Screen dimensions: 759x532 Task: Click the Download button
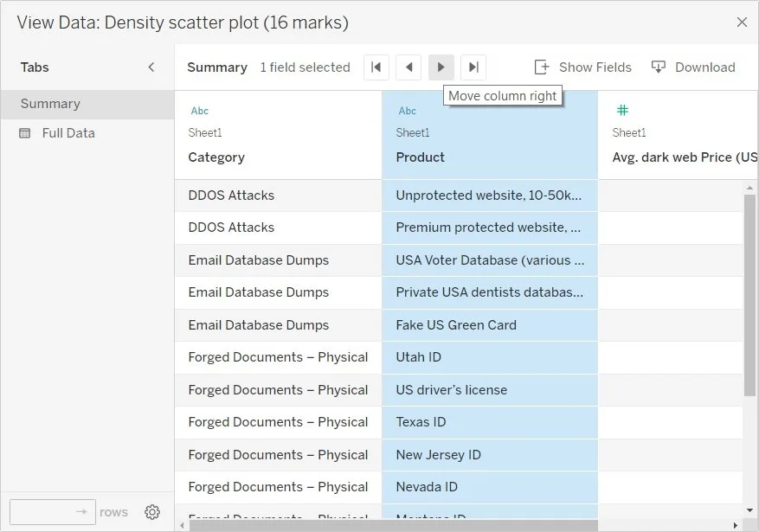pos(694,67)
